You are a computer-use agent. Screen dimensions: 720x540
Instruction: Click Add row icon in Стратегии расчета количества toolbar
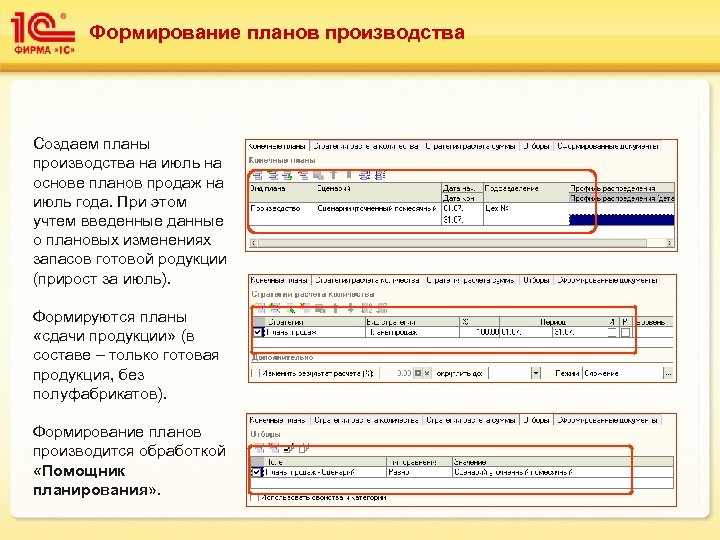point(260,309)
